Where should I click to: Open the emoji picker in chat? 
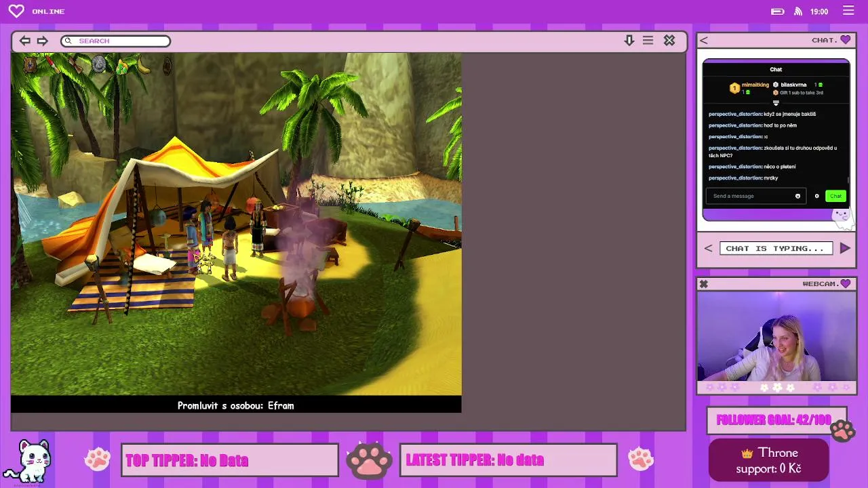click(x=797, y=196)
